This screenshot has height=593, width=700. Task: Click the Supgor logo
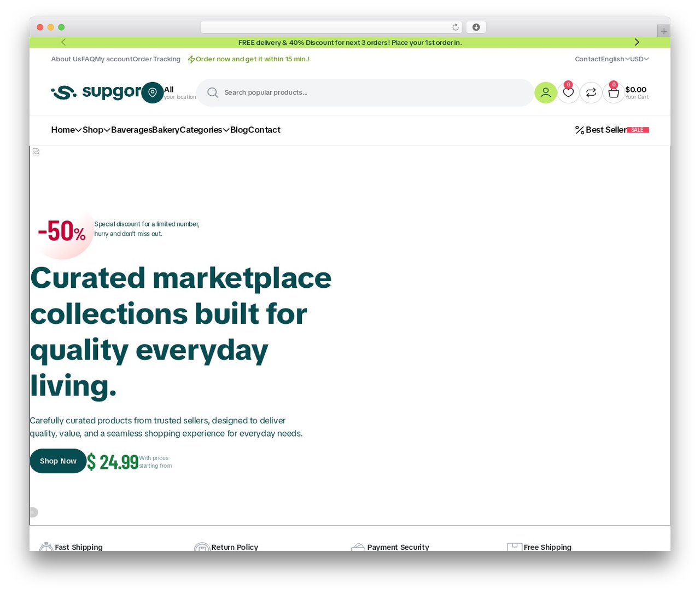click(96, 92)
